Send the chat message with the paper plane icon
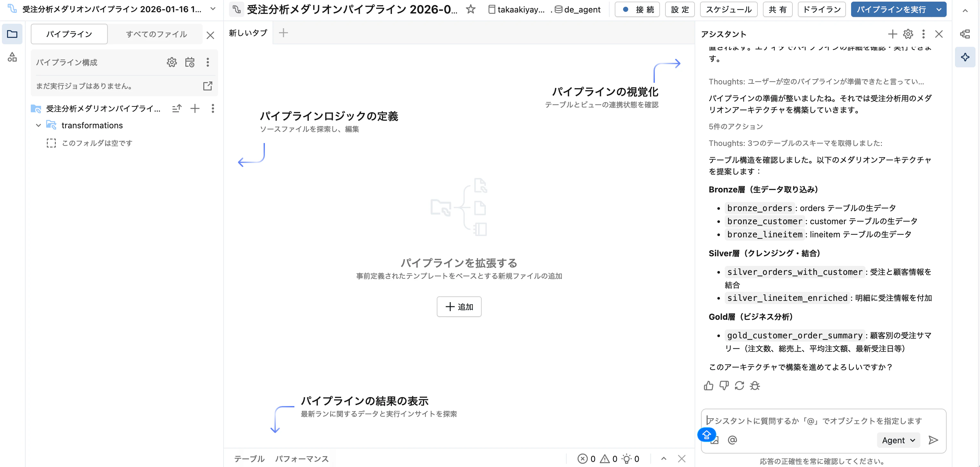The width and height of the screenshot is (980, 467). tap(934, 440)
